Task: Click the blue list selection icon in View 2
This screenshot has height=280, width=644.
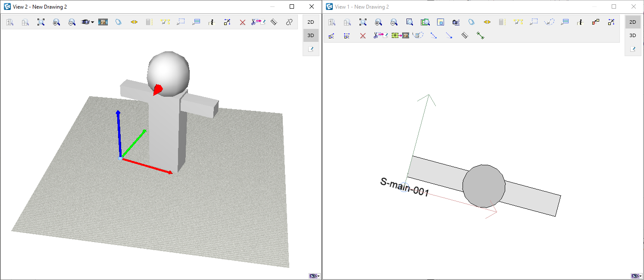Action: [196, 22]
